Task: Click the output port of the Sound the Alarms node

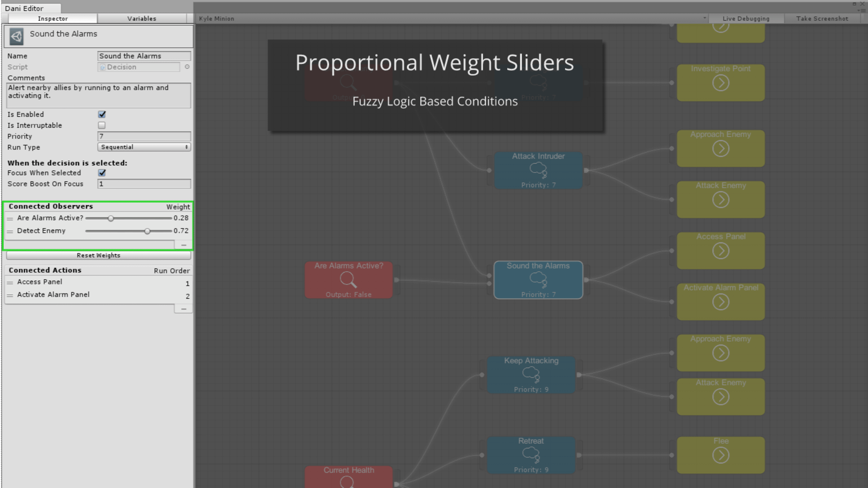Action: click(x=586, y=280)
